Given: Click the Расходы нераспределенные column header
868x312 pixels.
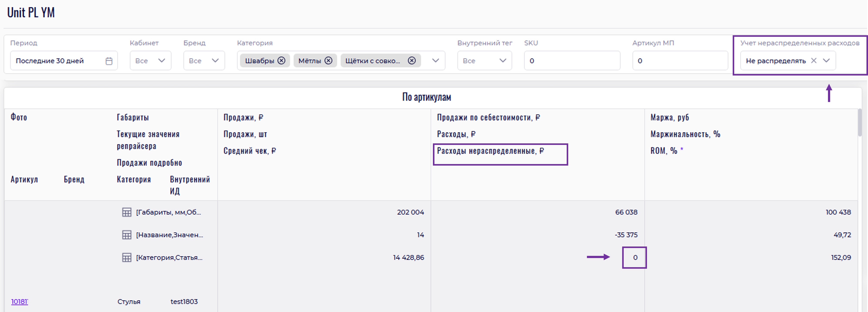Looking at the screenshot, I should point(490,151).
